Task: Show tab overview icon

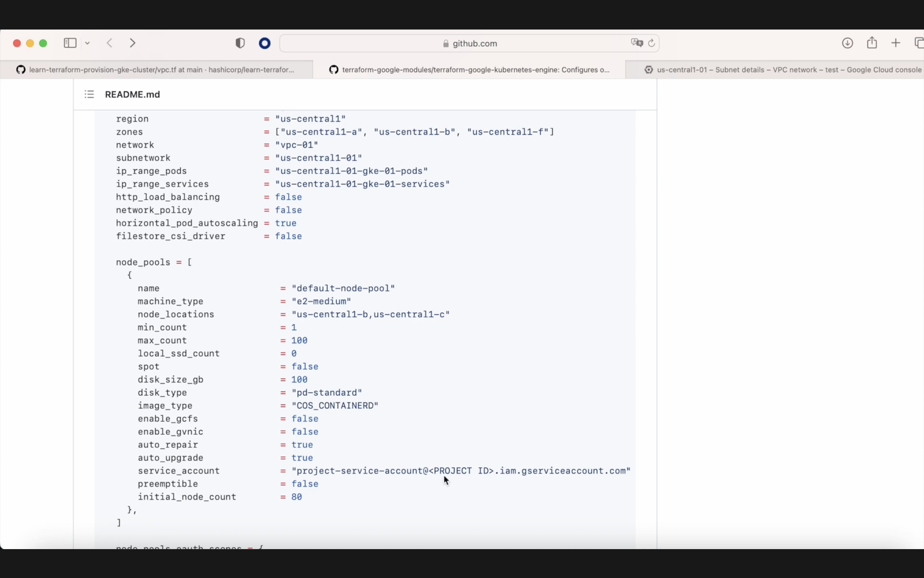Action: point(919,43)
